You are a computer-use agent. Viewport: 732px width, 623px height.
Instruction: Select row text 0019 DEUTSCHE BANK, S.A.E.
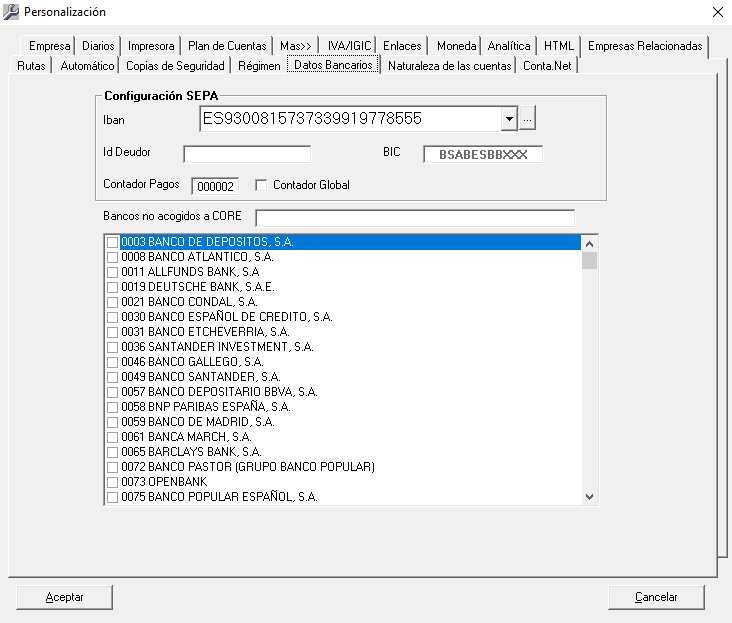pos(198,287)
